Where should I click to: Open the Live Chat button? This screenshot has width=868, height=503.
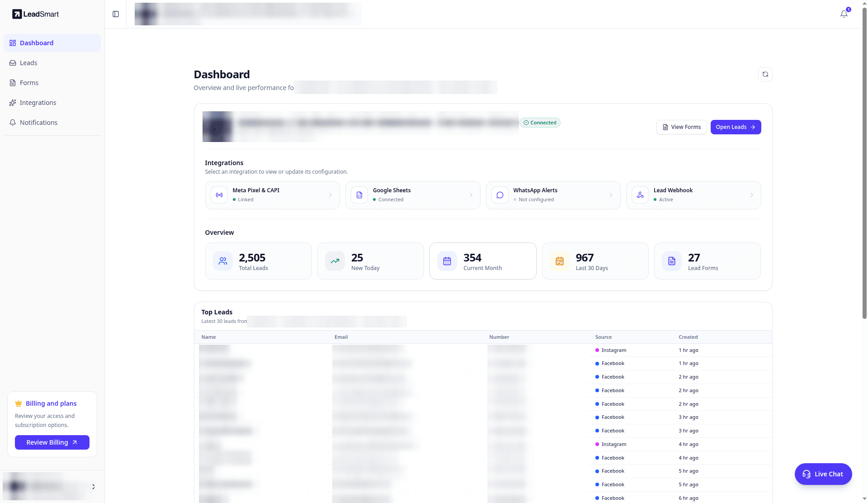point(823,474)
